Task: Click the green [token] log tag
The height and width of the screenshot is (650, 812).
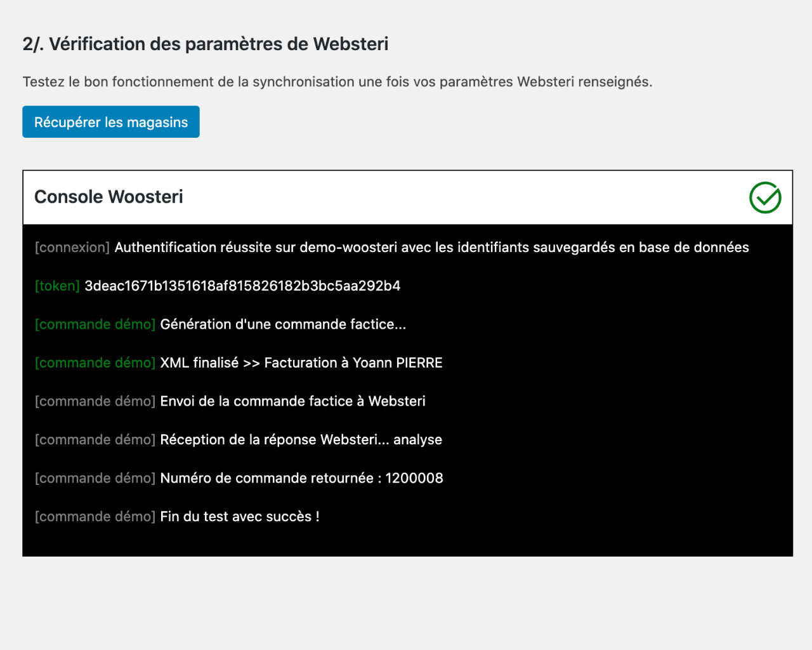Action: pos(57,286)
